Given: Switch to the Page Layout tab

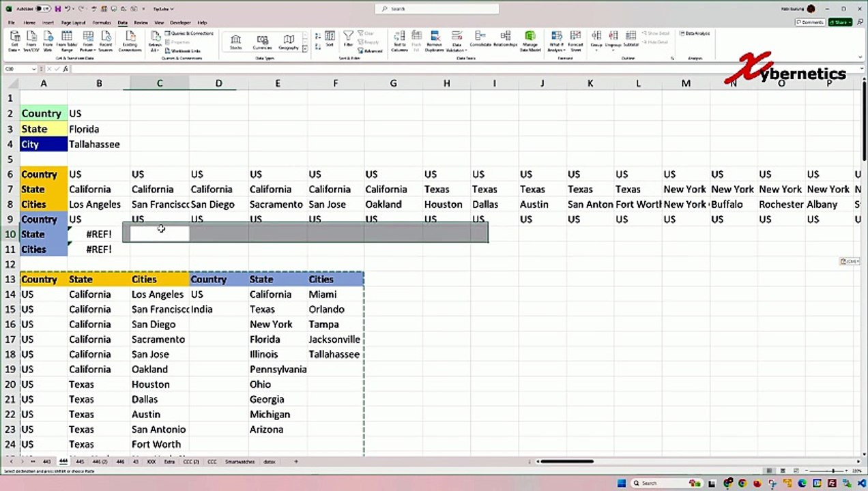Looking at the screenshot, I should tap(74, 23).
